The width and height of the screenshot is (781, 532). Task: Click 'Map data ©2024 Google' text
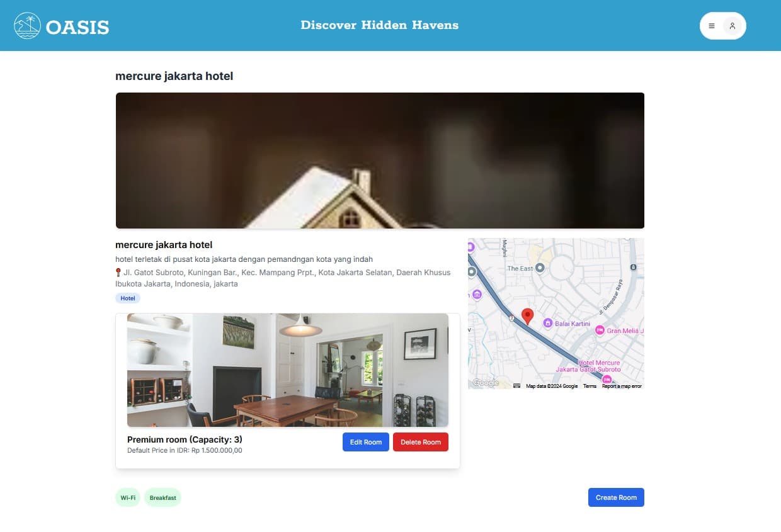(x=552, y=386)
